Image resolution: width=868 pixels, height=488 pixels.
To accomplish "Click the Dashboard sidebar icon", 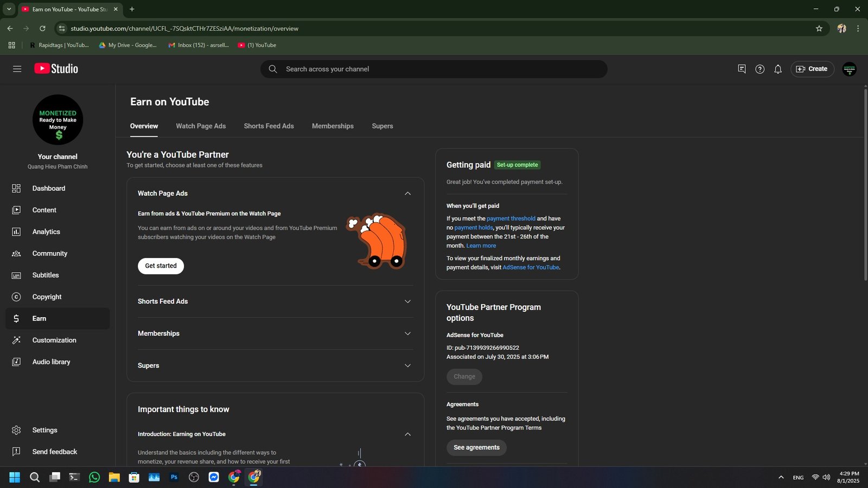I will [x=16, y=188].
